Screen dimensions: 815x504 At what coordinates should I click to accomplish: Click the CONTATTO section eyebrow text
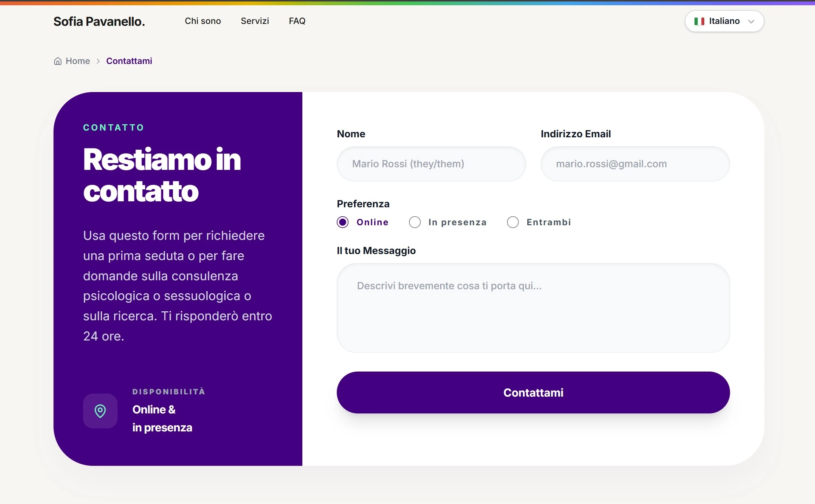[x=113, y=128]
